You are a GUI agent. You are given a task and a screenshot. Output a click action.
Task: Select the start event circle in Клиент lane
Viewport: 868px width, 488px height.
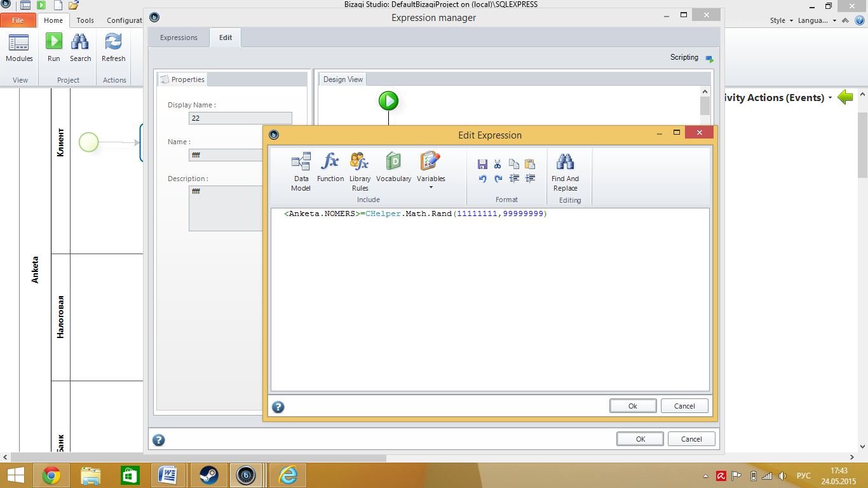click(89, 142)
